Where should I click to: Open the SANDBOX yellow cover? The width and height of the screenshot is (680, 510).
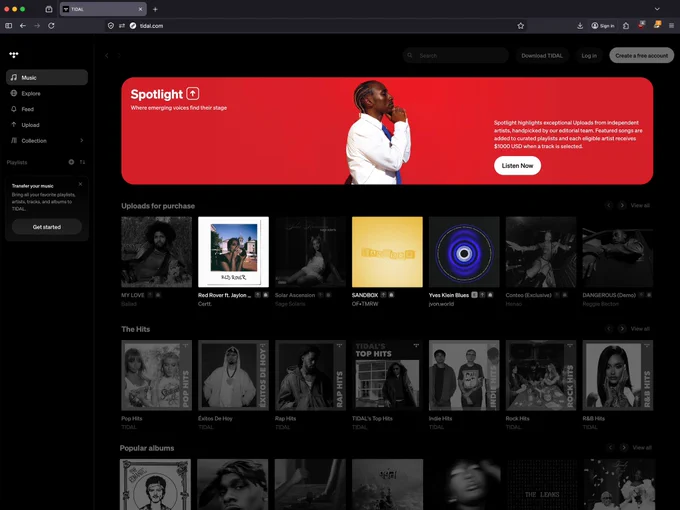tap(387, 252)
